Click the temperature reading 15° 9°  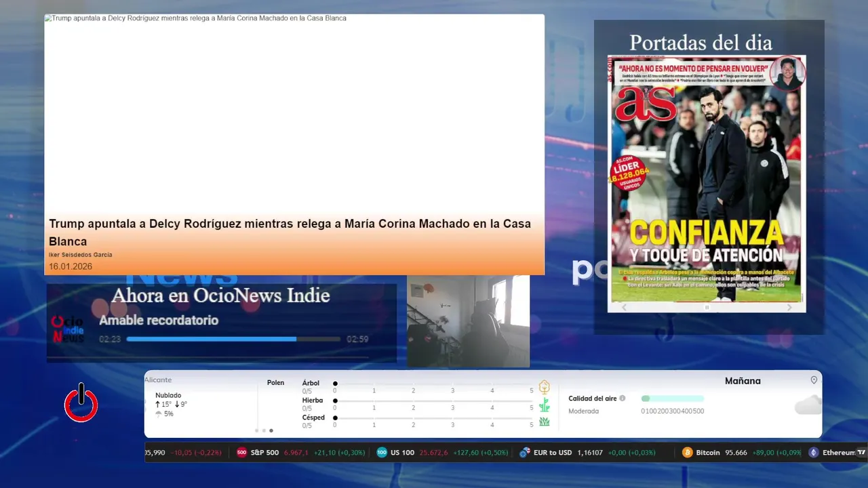171,404
